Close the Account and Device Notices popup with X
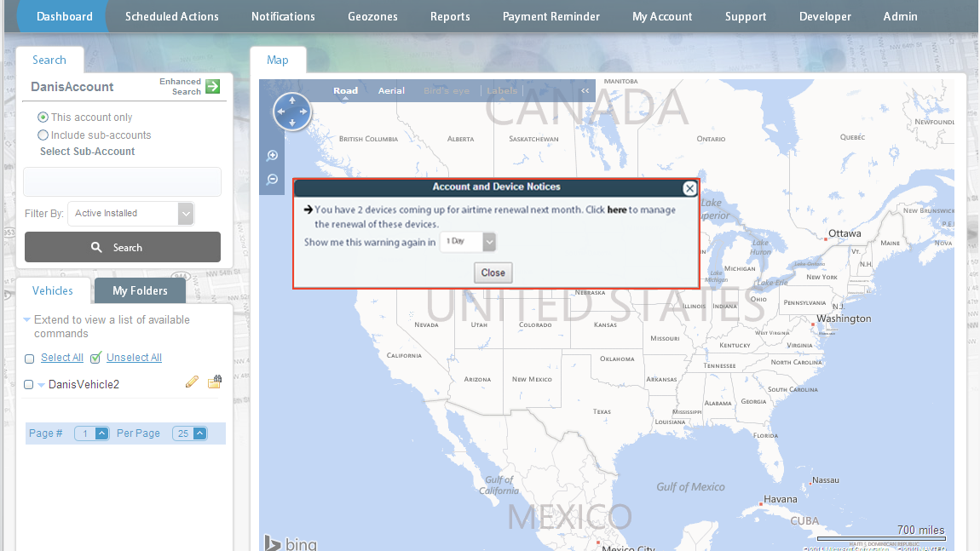980x551 pixels. click(x=689, y=189)
